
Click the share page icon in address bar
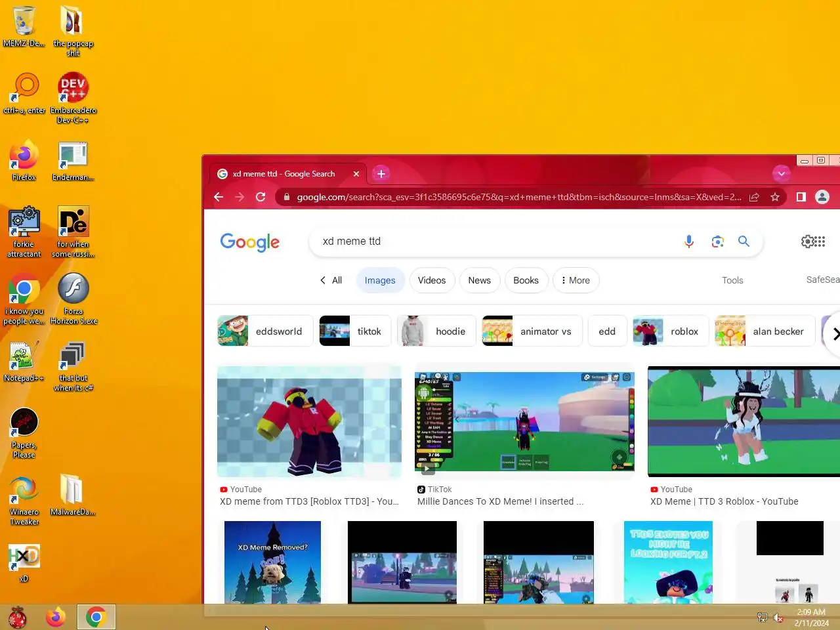pyautogui.click(x=754, y=197)
